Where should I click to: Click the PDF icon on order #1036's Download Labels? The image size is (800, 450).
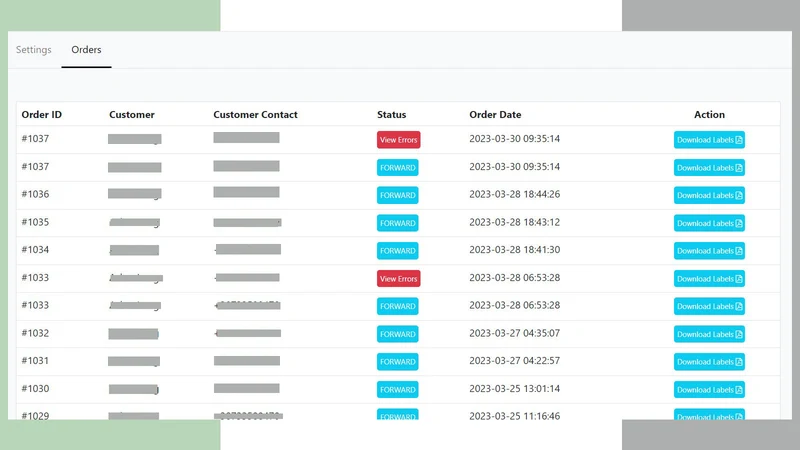(739, 195)
